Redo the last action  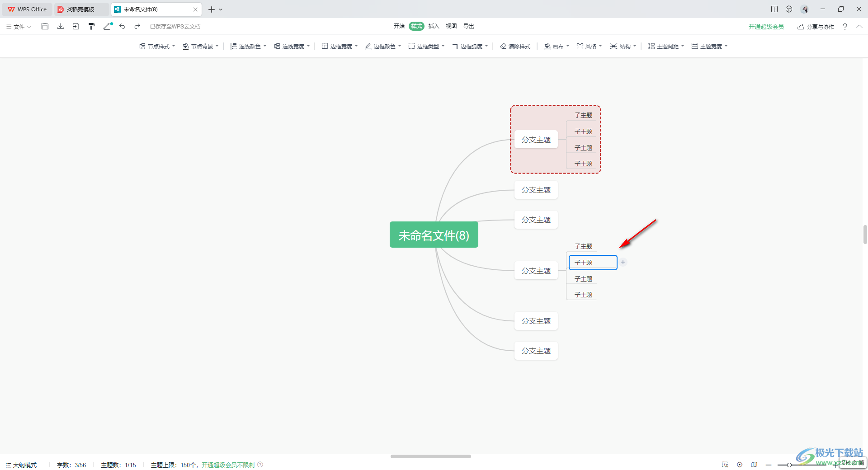point(137,26)
